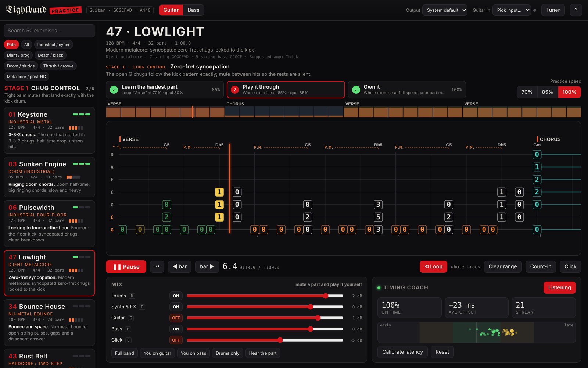Filter exercises by Doom / sludge
Screen dimensions: 588x368
[21, 66]
